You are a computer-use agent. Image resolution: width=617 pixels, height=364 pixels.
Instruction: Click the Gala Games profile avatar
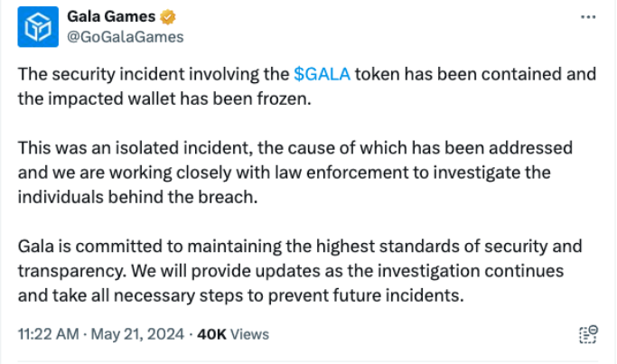pyautogui.click(x=38, y=26)
